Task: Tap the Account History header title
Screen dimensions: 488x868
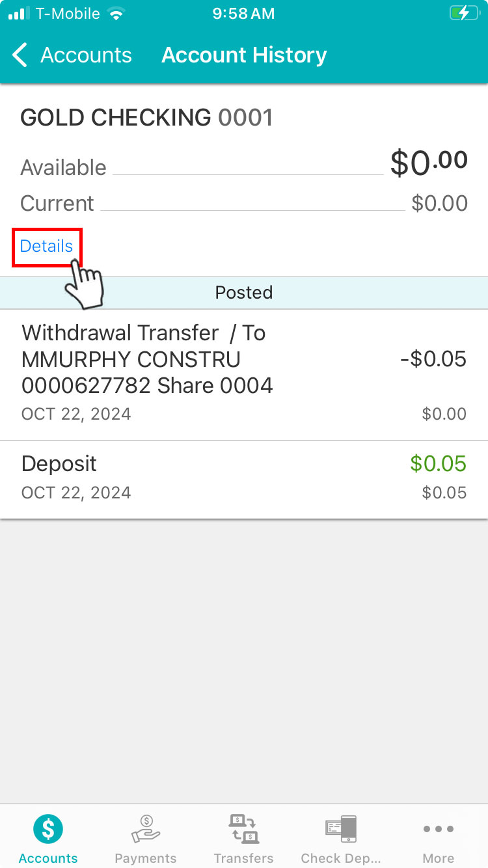Action: pyautogui.click(x=244, y=55)
